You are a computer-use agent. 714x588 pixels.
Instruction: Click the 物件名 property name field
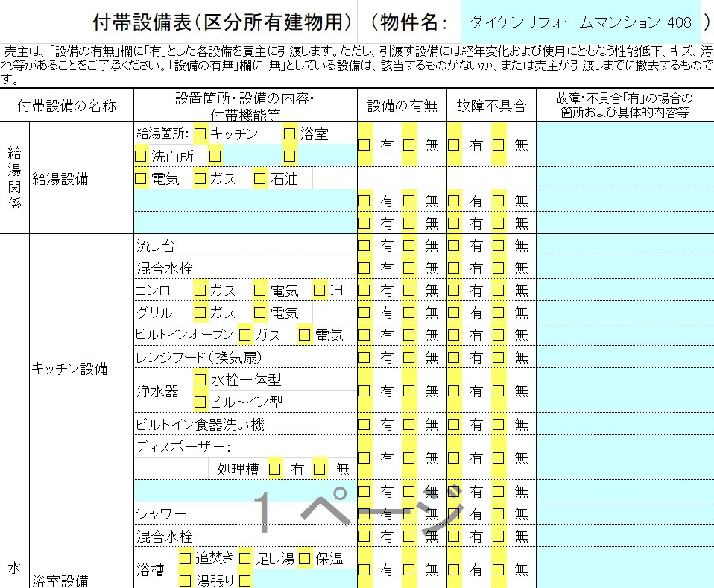[580, 22]
